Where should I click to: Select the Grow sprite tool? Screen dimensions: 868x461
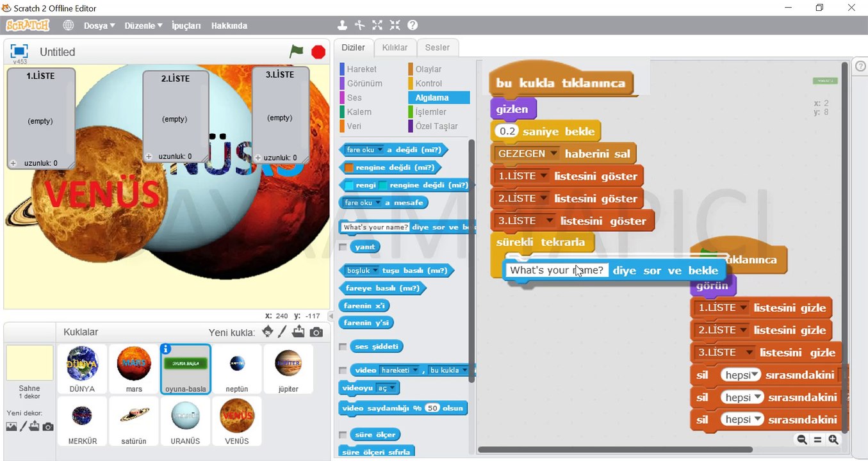click(377, 26)
